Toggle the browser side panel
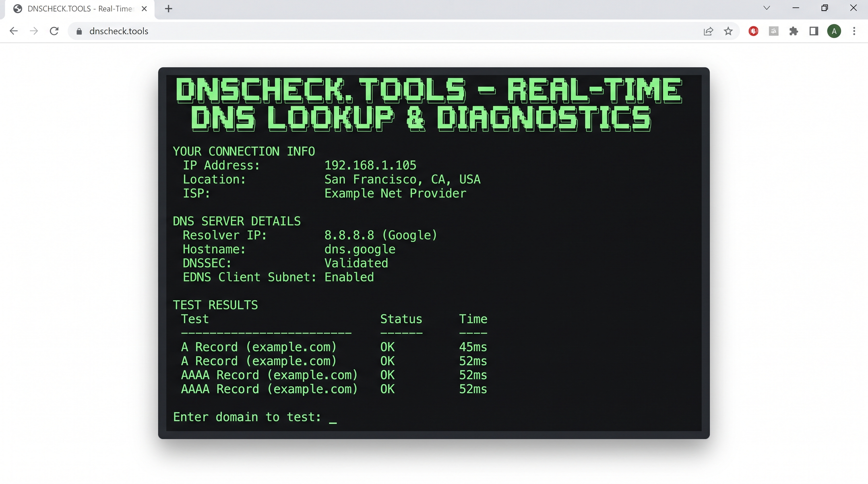Screen dimensions: 868x484 814,31
